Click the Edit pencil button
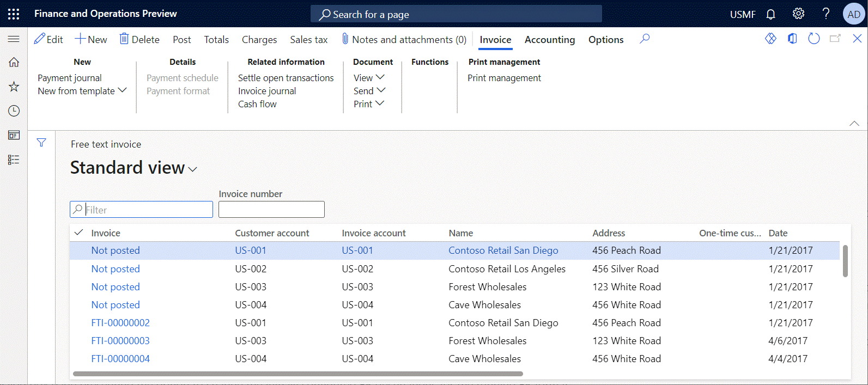868x385 pixels. pyautogui.click(x=48, y=39)
